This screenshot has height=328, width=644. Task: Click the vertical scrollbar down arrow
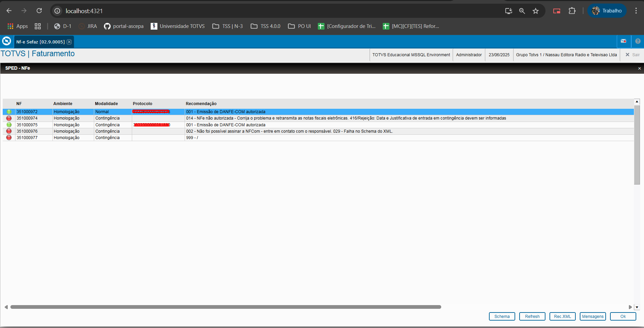tap(637, 307)
